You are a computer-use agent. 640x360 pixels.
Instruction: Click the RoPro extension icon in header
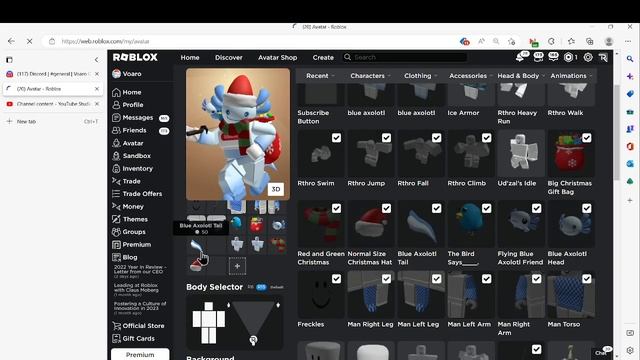[603, 58]
